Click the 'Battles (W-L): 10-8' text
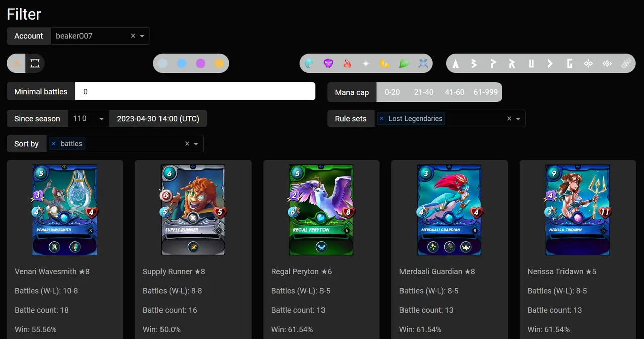This screenshot has height=339, width=644. pyautogui.click(x=46, y=291)
